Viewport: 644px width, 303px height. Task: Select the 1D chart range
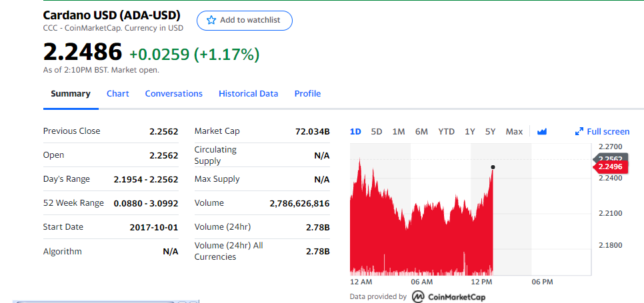point(355,132)
